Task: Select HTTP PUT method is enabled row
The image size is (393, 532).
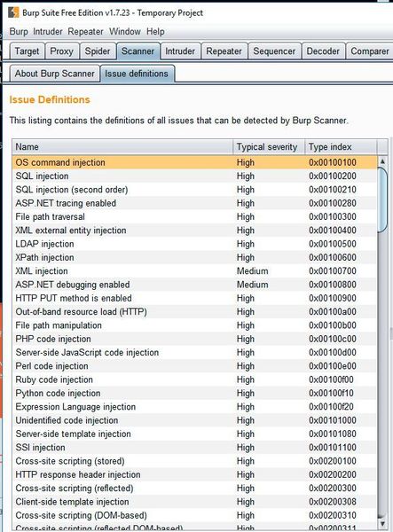Action: 194,298
